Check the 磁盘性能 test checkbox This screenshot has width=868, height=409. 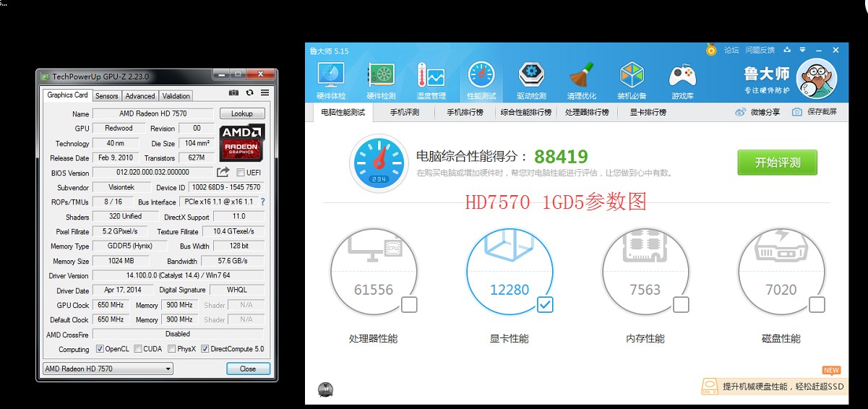817,305
